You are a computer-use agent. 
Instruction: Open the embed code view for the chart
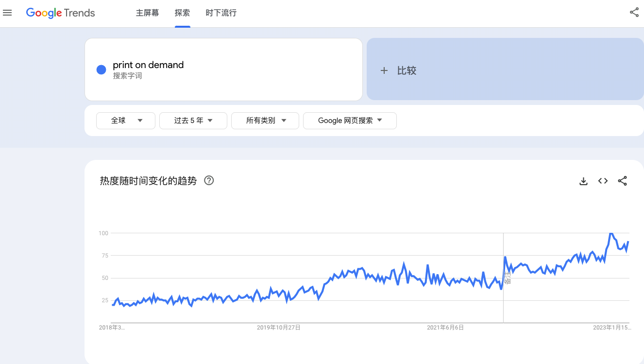point(603,180)
